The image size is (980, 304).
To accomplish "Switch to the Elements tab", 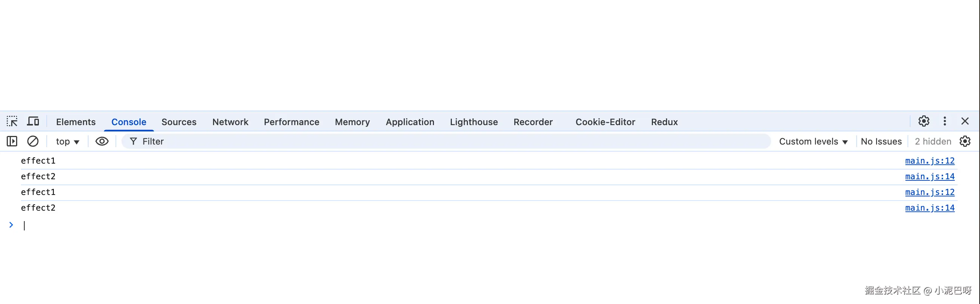I will pyautogui.click(x=76, y=122).
